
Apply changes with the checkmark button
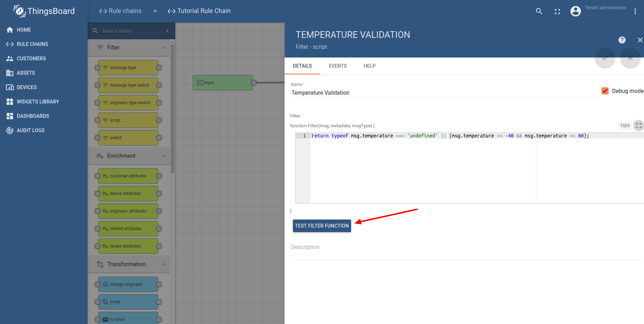pyautogui.click(x=605, y=58)
